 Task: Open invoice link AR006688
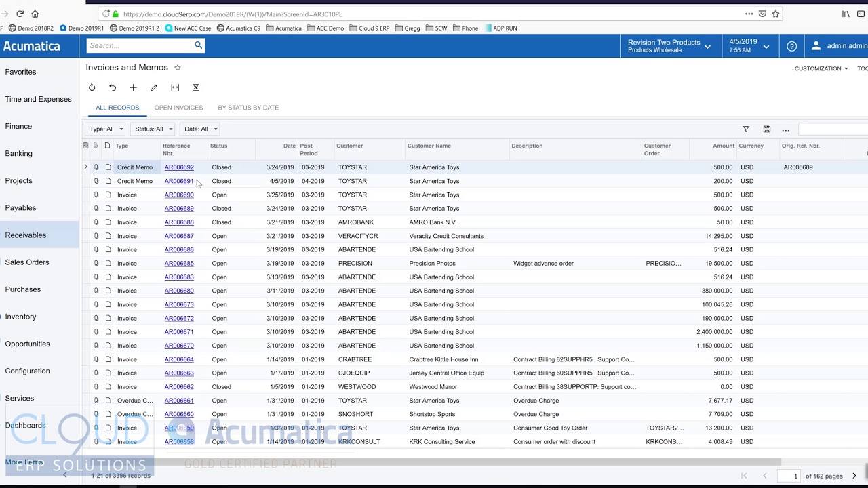click(179, 222)
